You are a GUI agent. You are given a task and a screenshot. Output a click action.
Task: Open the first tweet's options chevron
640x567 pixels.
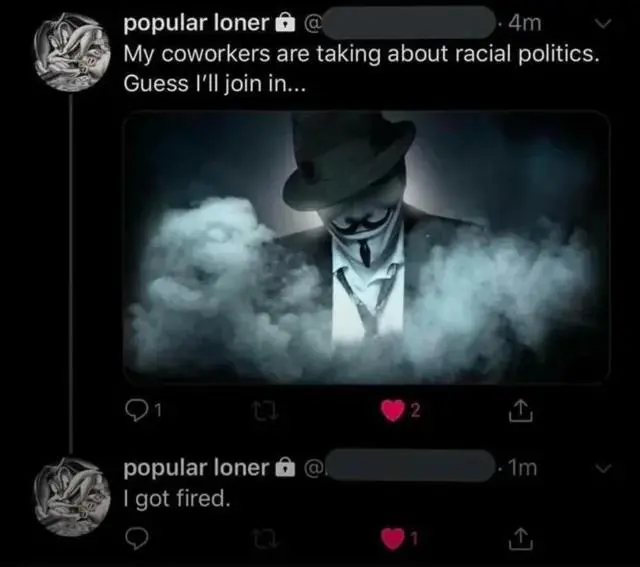point(602,22)
